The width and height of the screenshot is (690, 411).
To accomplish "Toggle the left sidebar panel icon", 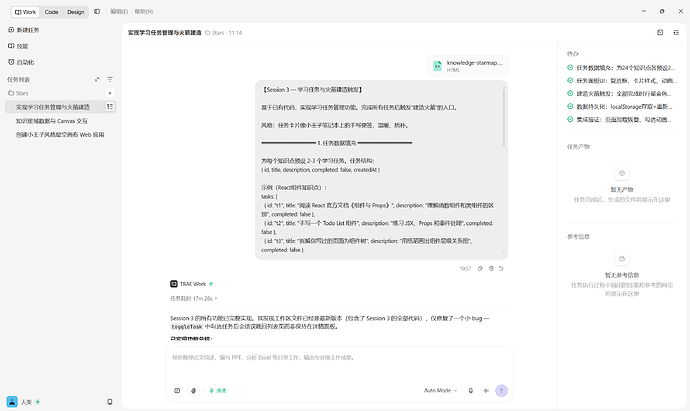I will (x=97, y=11).
